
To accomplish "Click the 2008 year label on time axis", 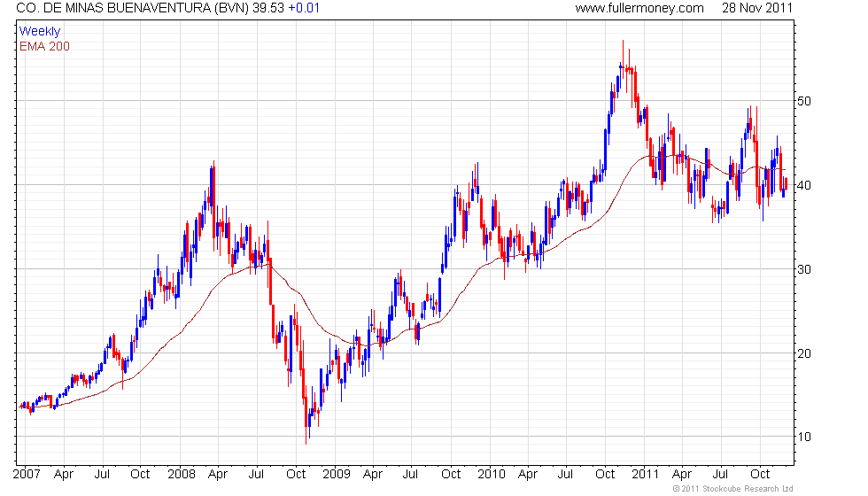I will pos(182,475).
